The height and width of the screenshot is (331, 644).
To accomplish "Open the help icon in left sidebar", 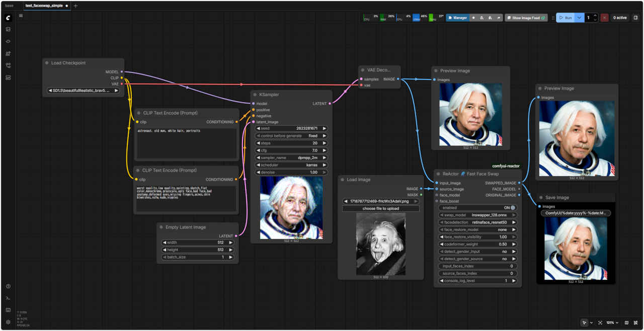I will pos(8,286).
